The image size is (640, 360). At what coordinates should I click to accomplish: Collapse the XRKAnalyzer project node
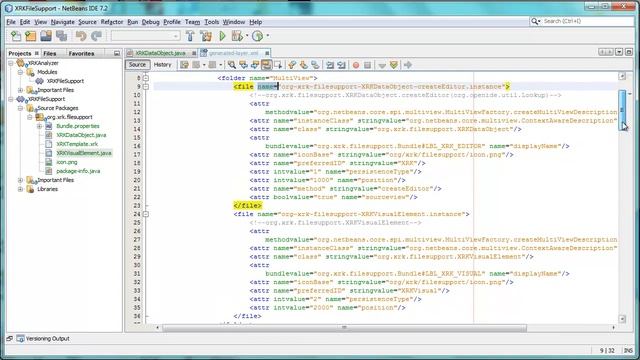11,63
